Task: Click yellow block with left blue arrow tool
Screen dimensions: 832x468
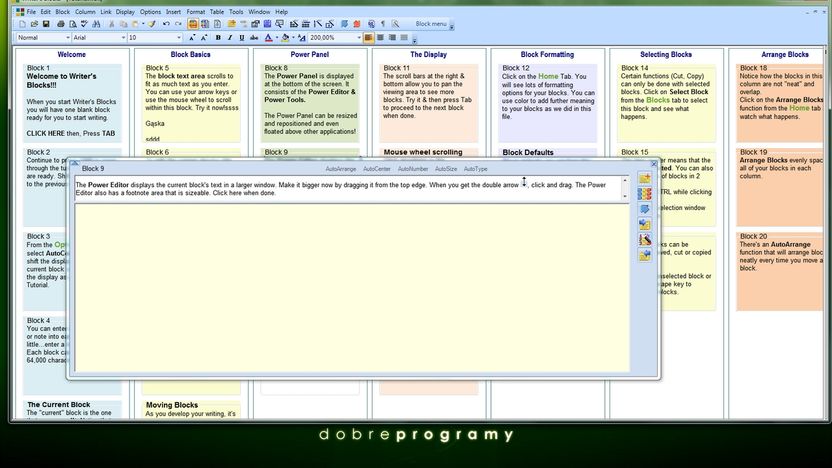Action: pyautogui.click(x=645, y=224)
